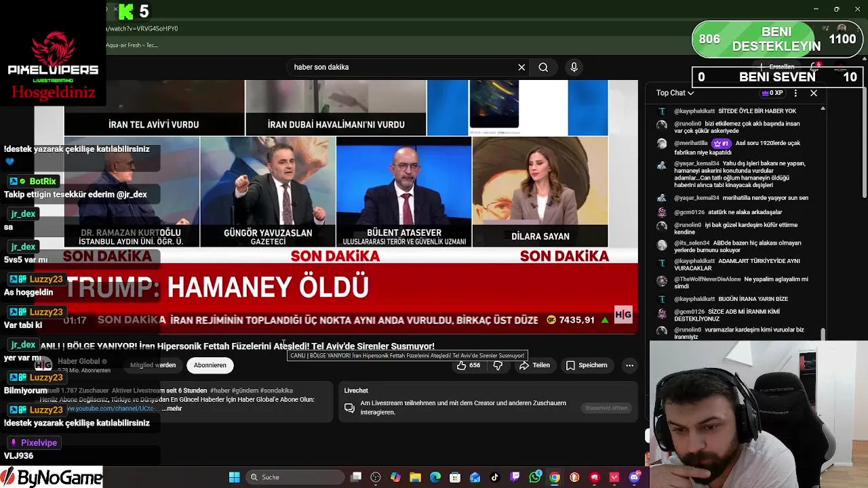Viewport: 868px width, 488px height.
Task: Click the message 'atatürk ne alaka arkadaşalar'
Action: [745, 212]
